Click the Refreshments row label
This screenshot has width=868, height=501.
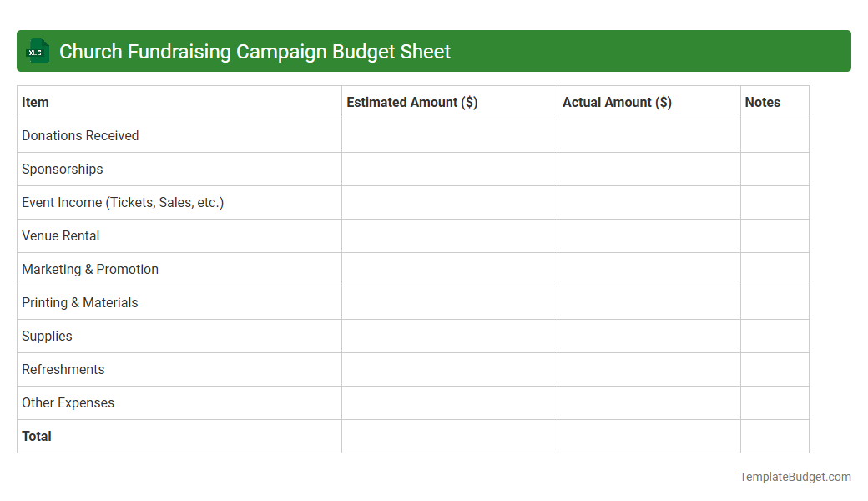tap(63, 369)
